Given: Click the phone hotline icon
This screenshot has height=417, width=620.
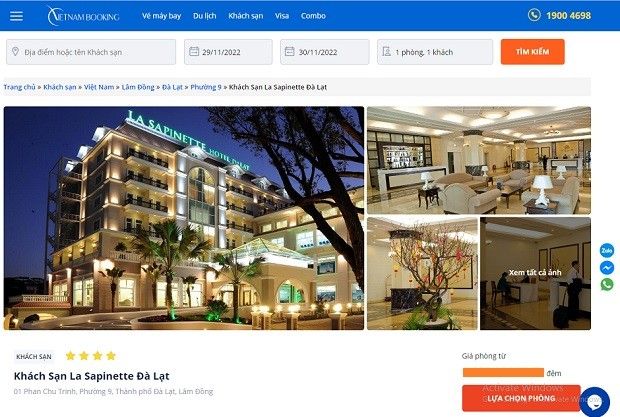Looking at the screenshot, I should pos(534,15).
